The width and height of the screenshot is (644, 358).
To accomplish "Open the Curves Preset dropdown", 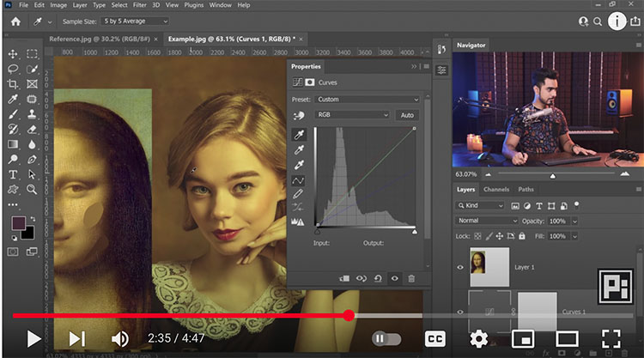I will [368, 100].
